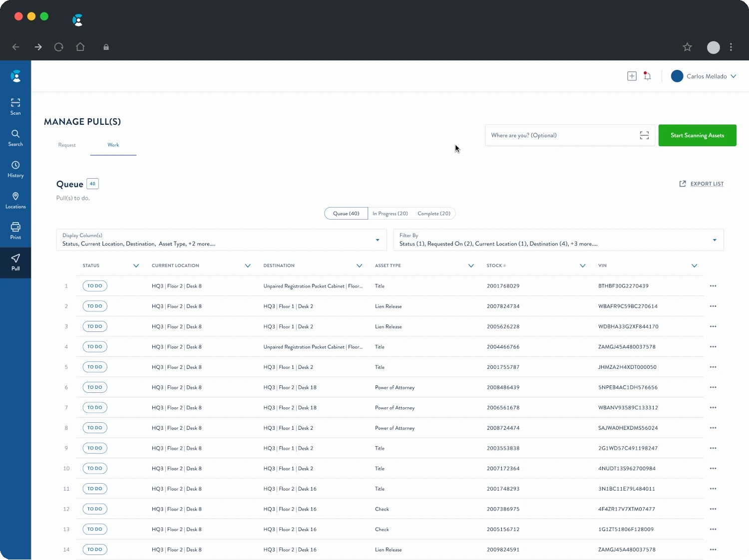Switch to In Progress (20)

point(390,214)
